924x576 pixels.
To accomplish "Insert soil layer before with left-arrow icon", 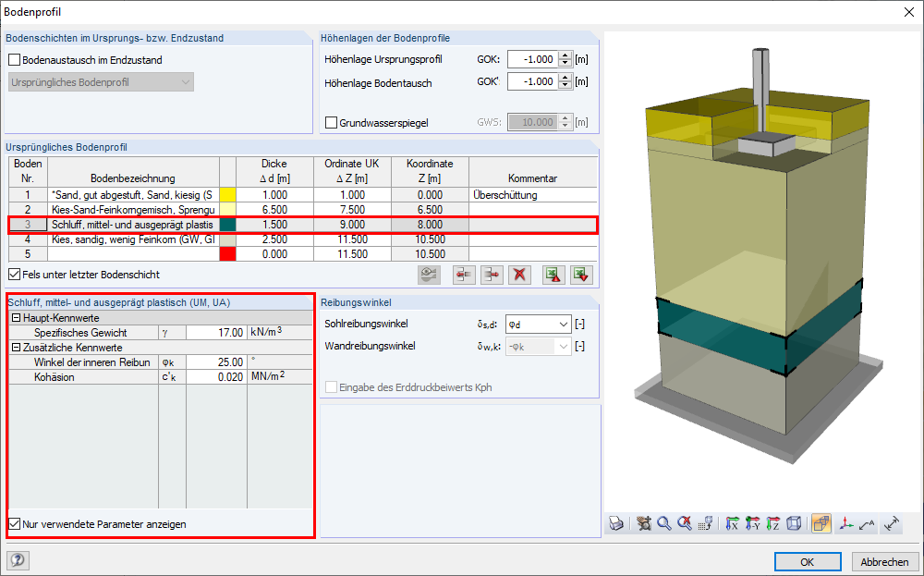I will 465,275.
